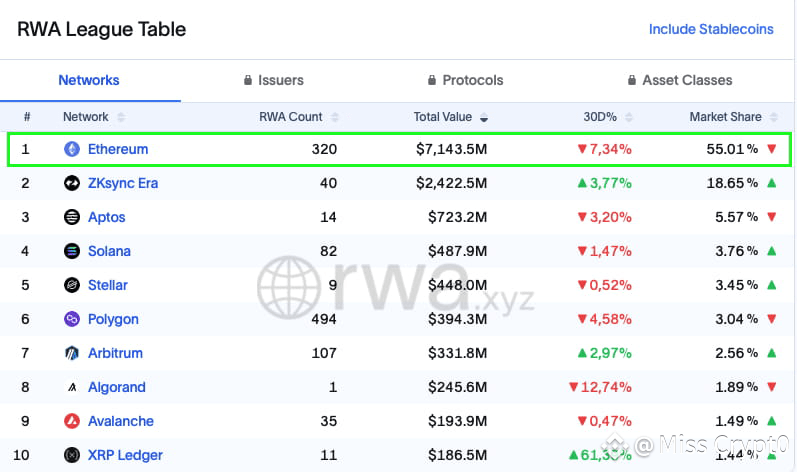Click the $245.6M total value cell

click(x=457, y=387)
